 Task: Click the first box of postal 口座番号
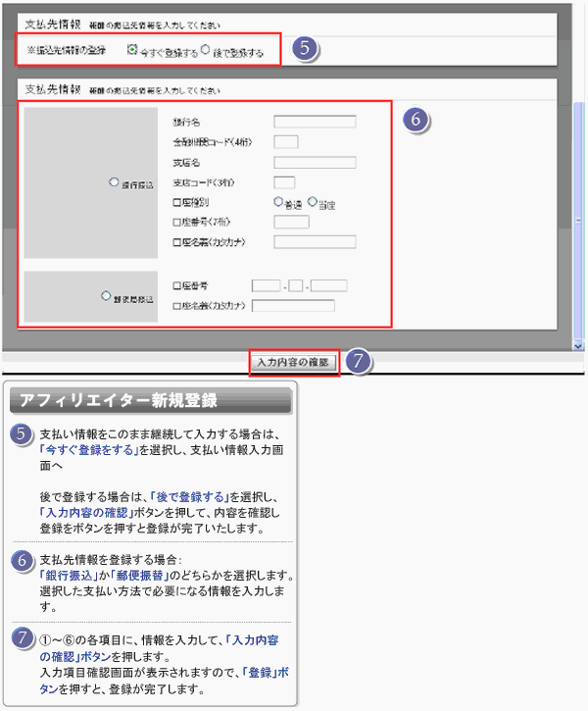266,285
